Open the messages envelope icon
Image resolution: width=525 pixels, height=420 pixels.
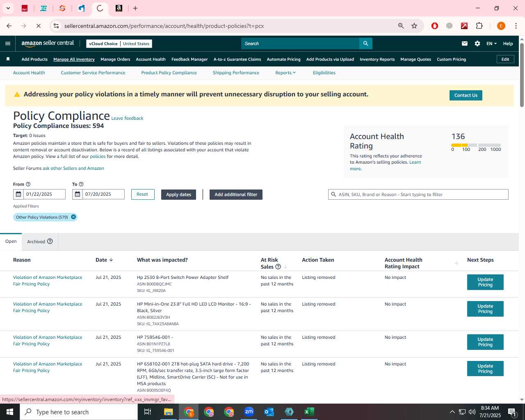click(465, 43)
